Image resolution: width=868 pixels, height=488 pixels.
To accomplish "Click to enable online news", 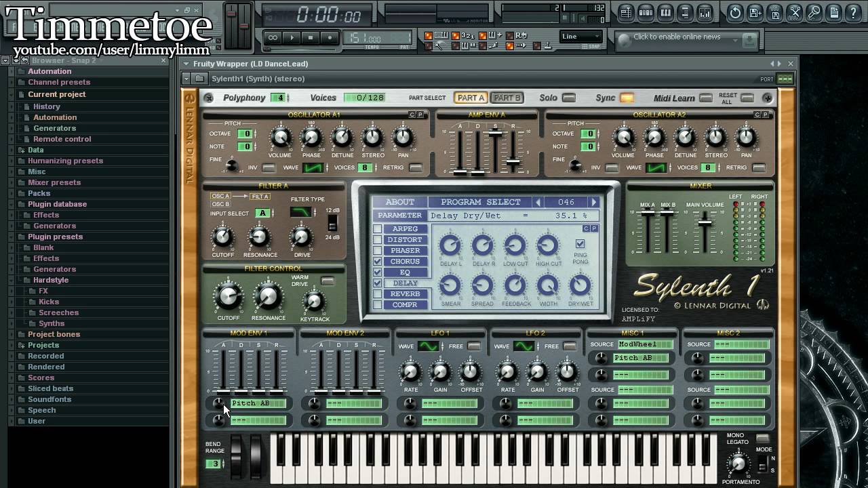I will pos(677,37).
